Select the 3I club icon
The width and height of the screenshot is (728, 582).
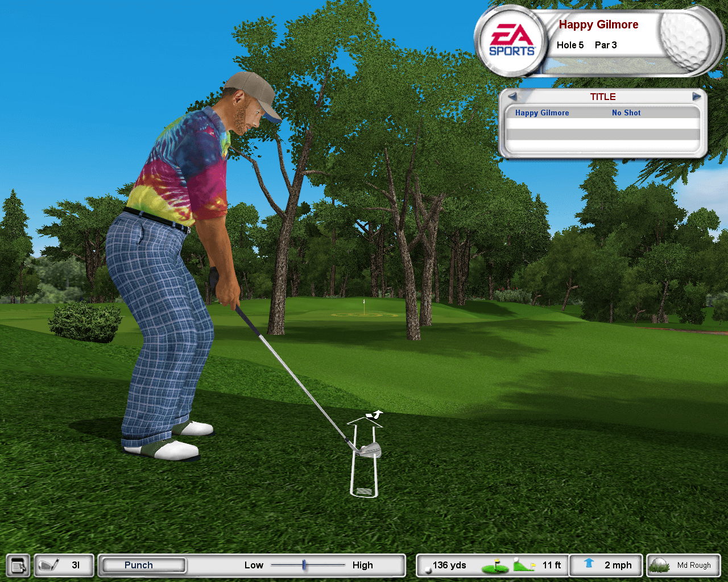49,565
